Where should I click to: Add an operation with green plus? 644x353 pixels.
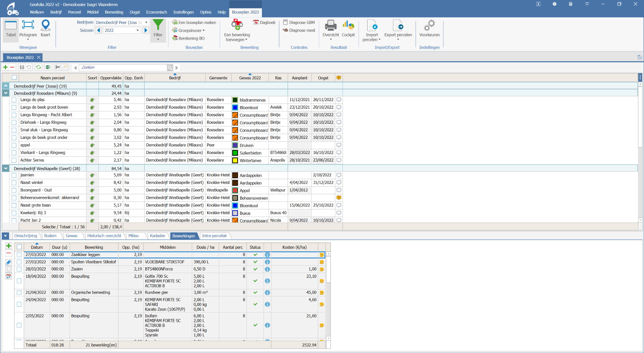[8, 246]
